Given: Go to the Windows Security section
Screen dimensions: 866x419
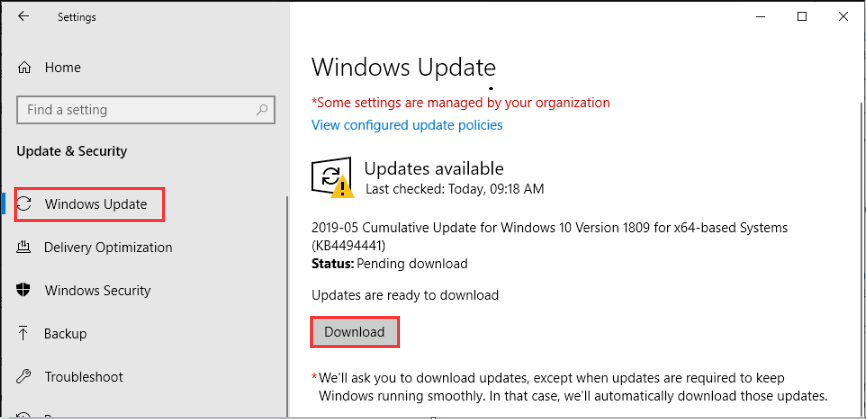Looking at the screenshot, I should click(98, 290).
